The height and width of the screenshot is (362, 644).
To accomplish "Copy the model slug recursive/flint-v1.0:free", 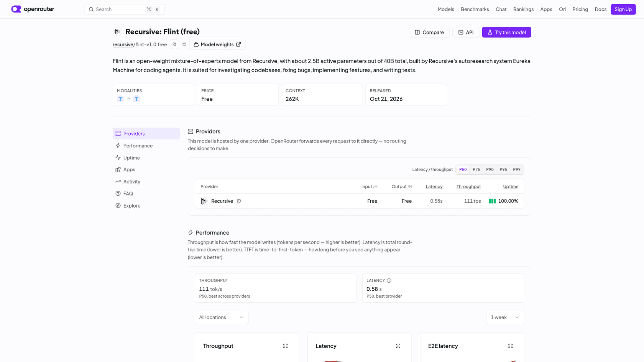I will (x=174, y=44).
